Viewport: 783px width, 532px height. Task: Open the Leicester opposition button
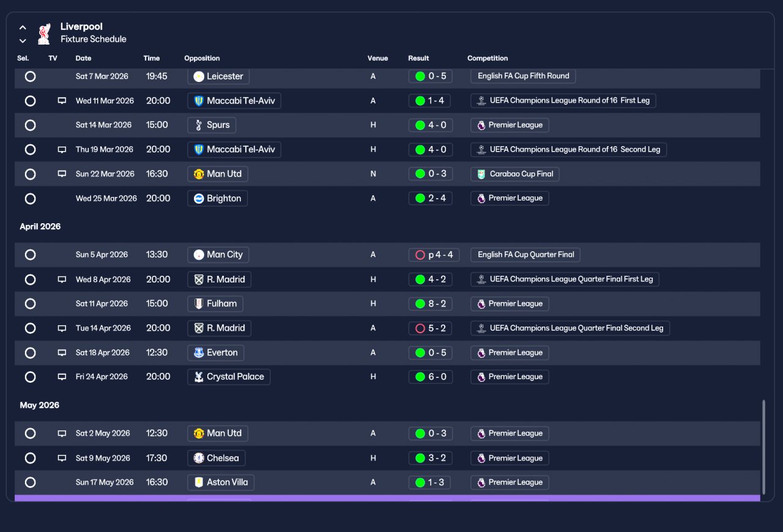click(x=218, y=76)
